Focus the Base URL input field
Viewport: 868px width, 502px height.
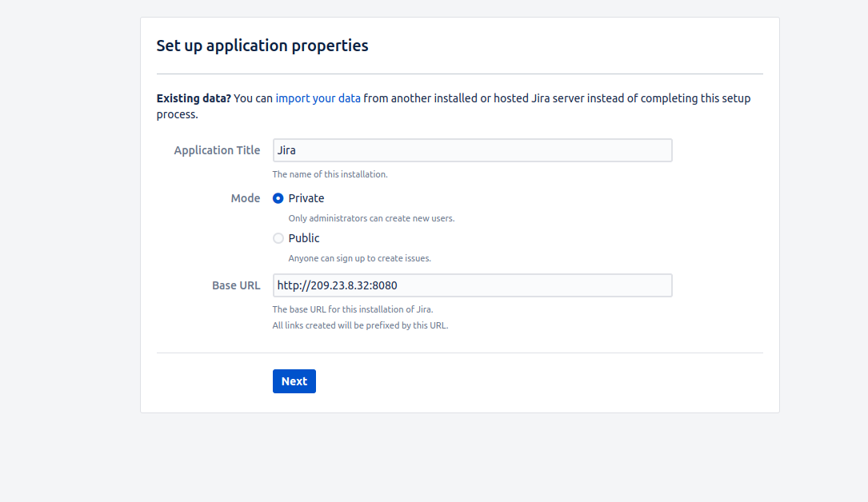click(x=472, y=285)
